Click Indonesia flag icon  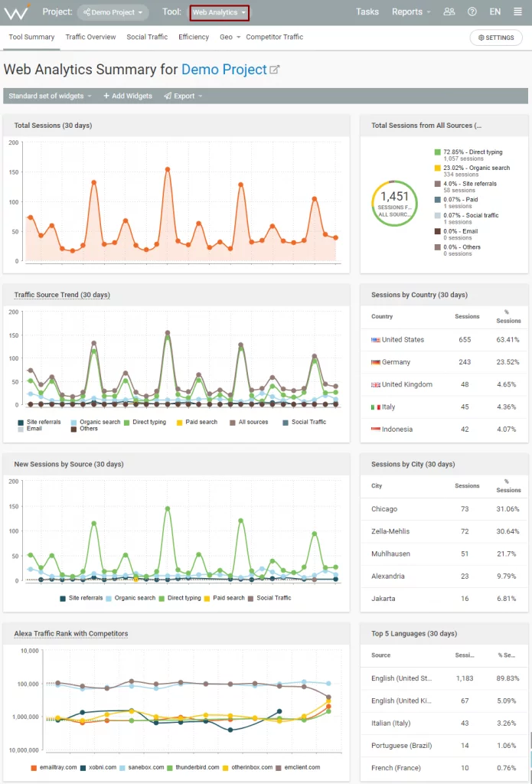pyautogui.click(x=376, y=430)
